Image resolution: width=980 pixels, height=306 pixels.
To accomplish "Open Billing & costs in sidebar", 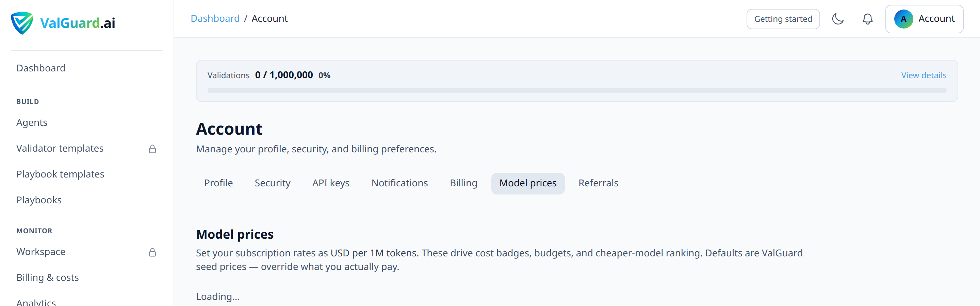I will point(87,277).
